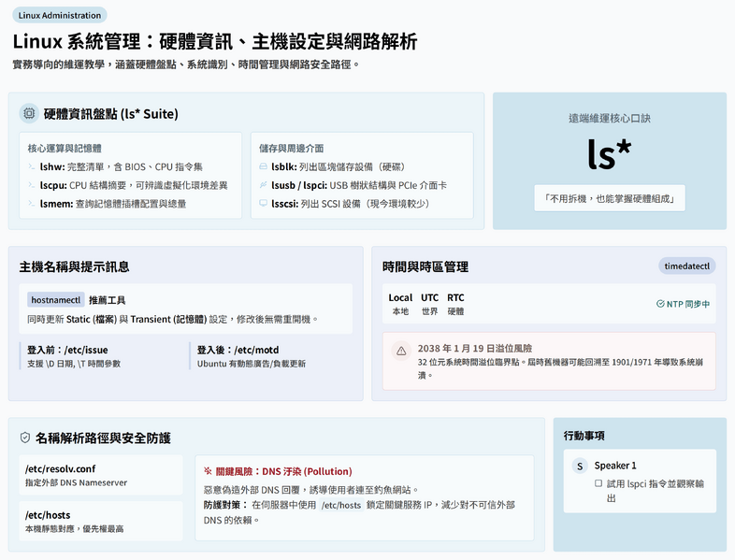Click the /etc/hosts 本機靜態對應 card

101,521
